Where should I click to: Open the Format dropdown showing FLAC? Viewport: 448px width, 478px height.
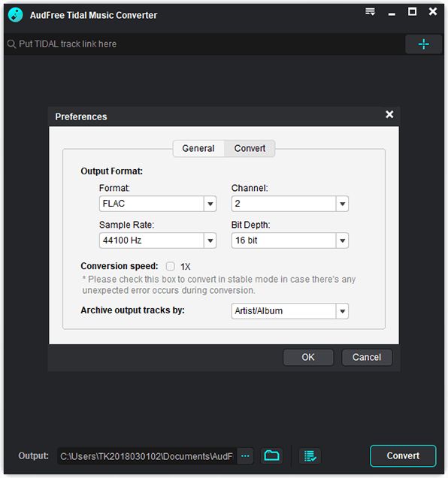(158, 204)
